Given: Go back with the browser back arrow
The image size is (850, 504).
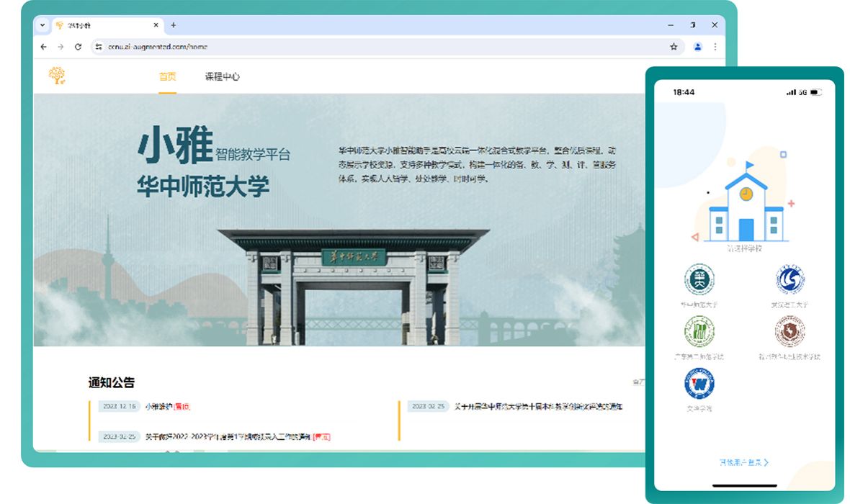Looking at the screenshot, I should (43, 47).
